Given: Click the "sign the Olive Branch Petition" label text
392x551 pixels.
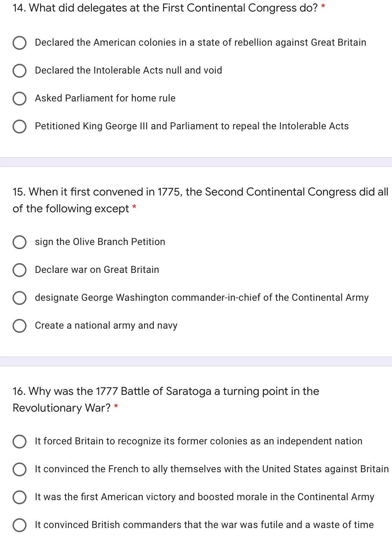Looking at the screenshot, I should tap(100, 242).
